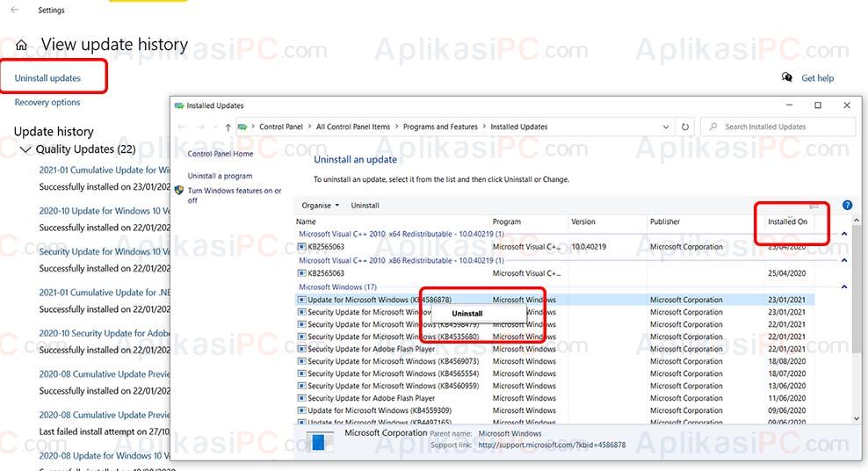
Task: Click the Search Installed Updates field
Action: [x=778, y=127]
